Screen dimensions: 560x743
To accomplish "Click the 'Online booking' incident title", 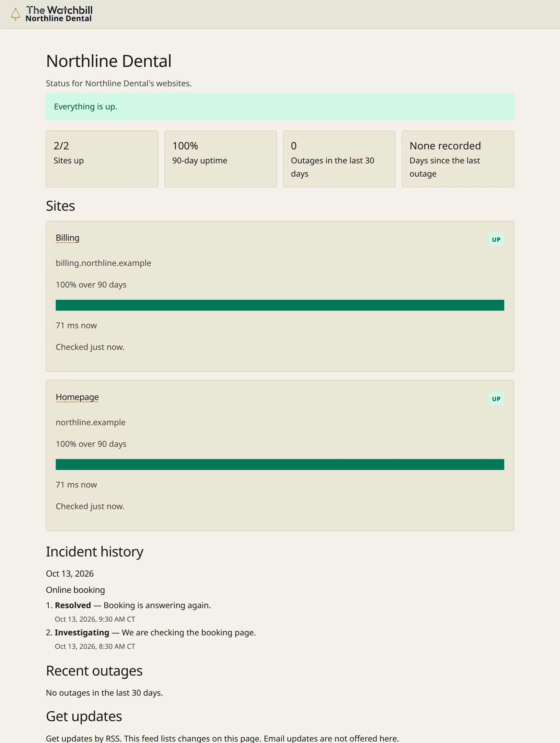I will point(76,590).
